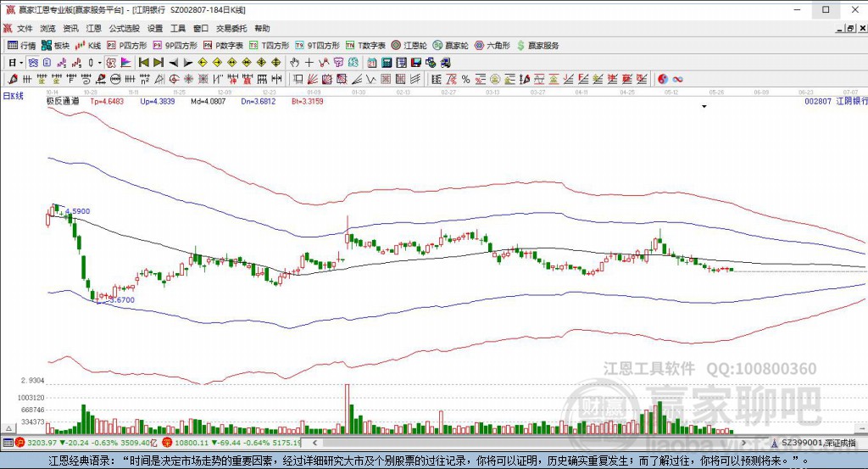Open the 窗口 menu

(x=200, y=28)
